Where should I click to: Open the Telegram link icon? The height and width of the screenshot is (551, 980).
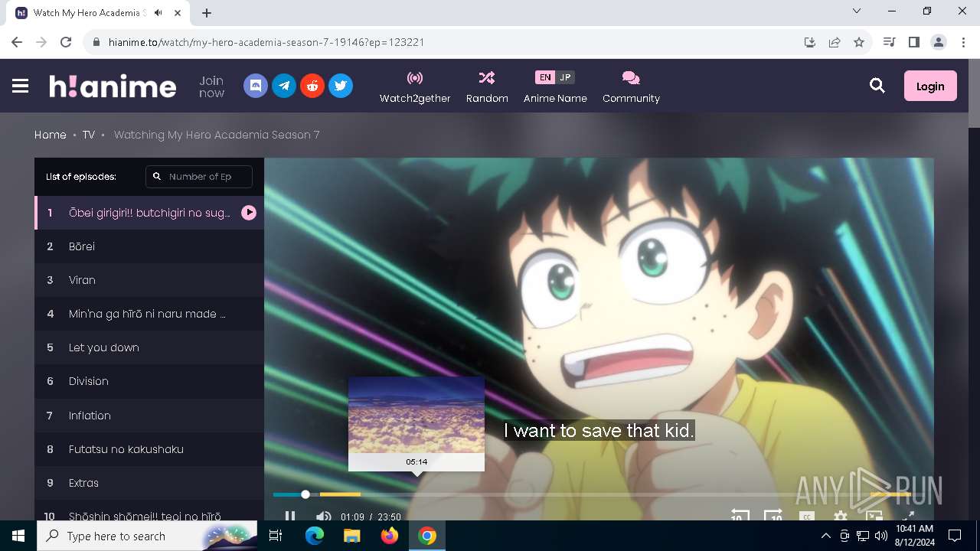[284, 86]
